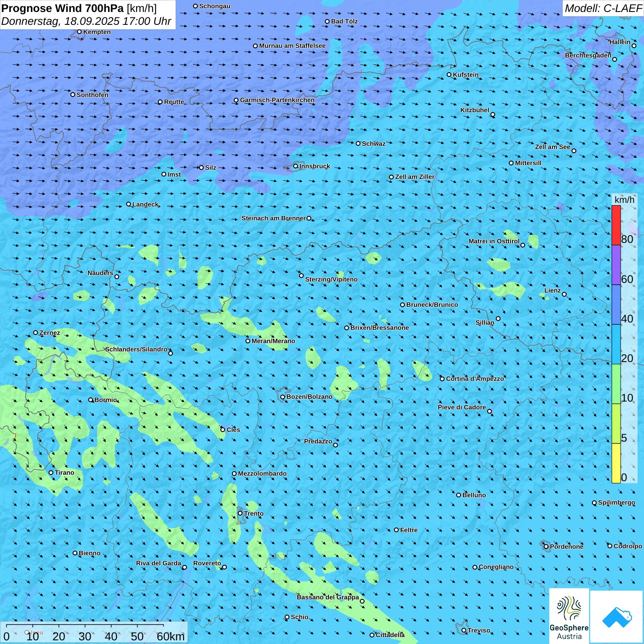Click the Sterzing/Vipiteno label
Viewport: 644px width, 644px height.
pos(331,279)
